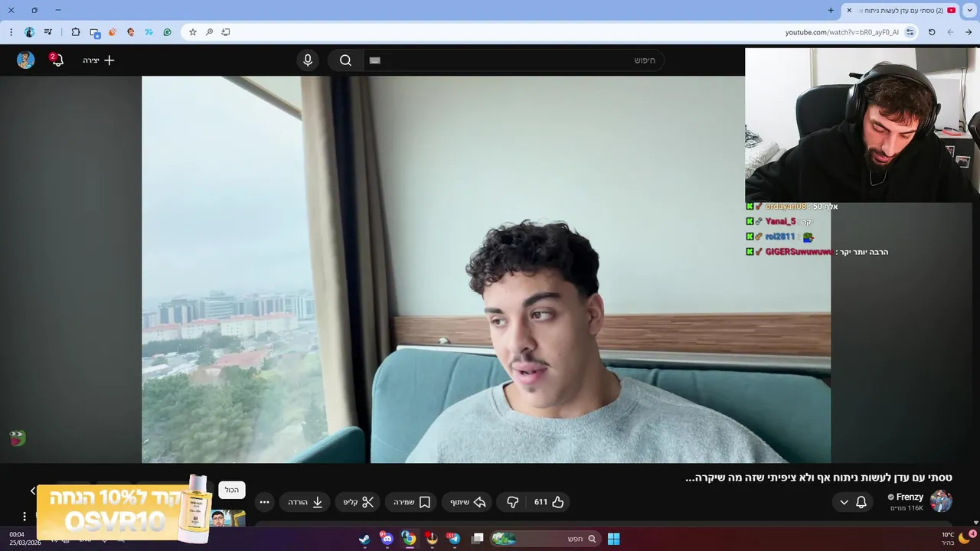Open a new browser tab with plus
The image size is (980, 551).
point(831,10)
